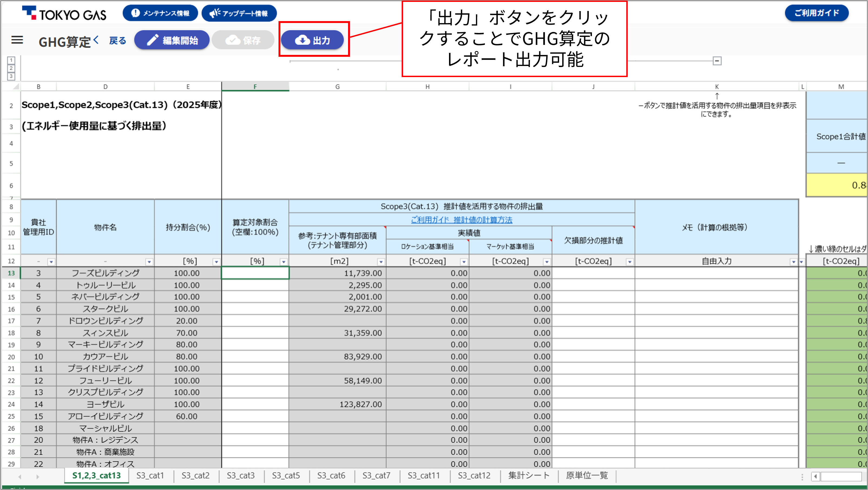Open the 自由入力 memo filter dropdown
868x490 pixels.
point(794,262)
